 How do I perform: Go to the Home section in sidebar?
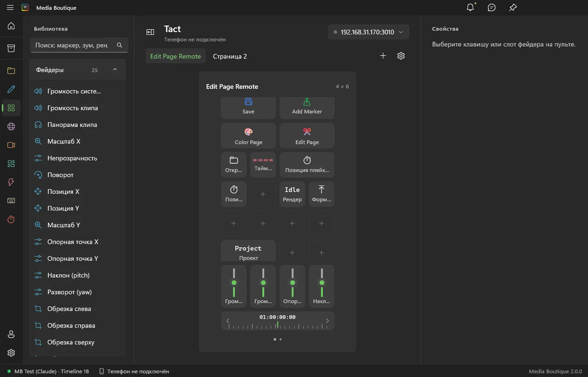11,26
